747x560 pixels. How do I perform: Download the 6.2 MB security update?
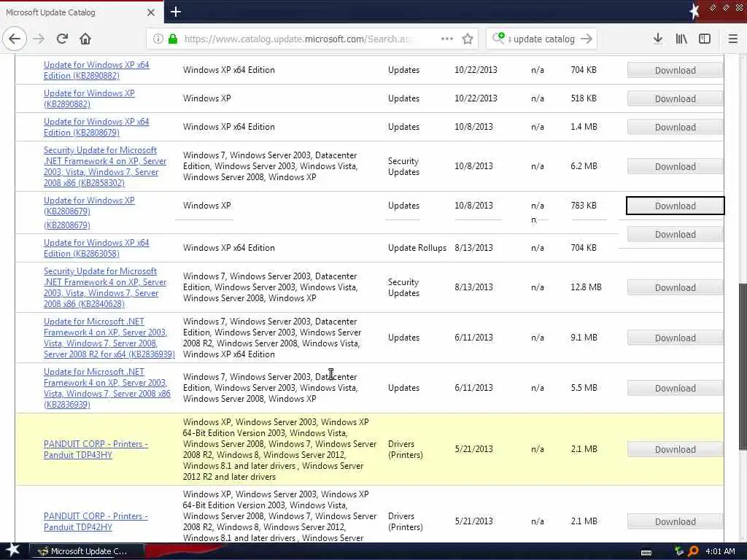[x=675, y=167]
